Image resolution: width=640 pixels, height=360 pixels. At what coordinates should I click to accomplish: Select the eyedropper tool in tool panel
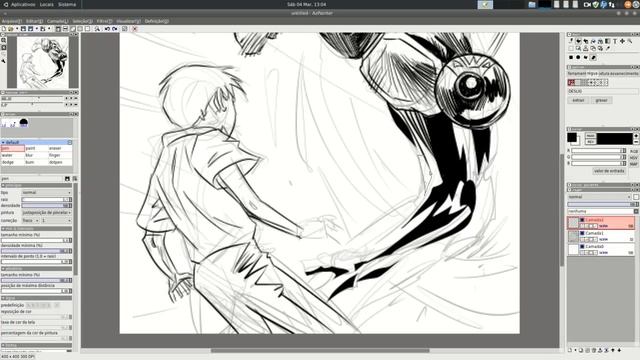click(607, 48)
